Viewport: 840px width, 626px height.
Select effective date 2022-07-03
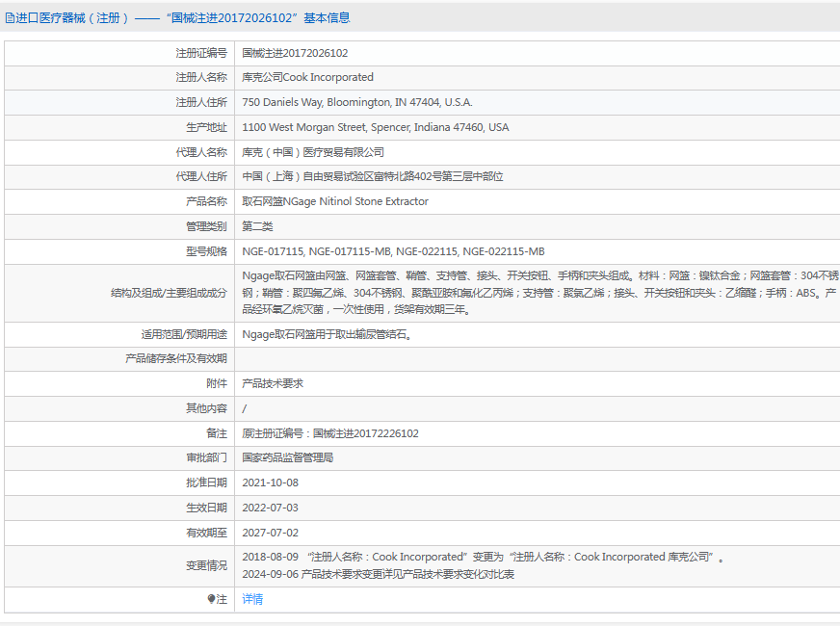270,509
